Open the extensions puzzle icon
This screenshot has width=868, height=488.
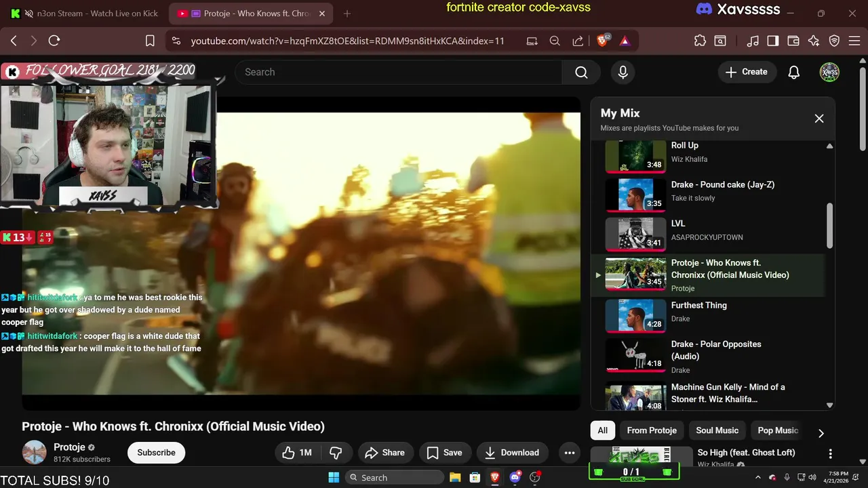coord(701,41)
